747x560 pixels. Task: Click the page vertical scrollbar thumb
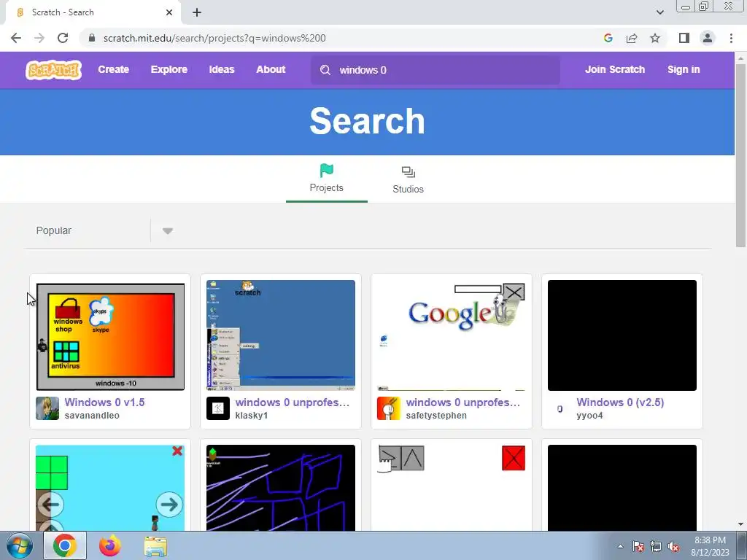[x=740, y=156]
